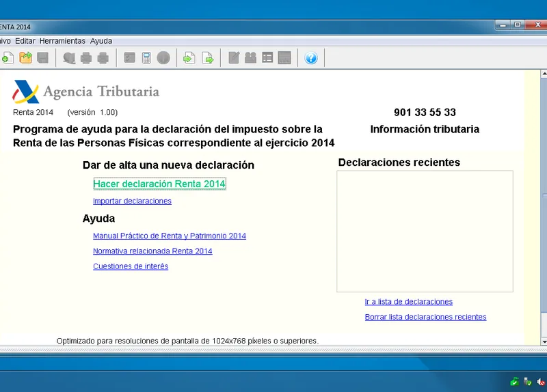Open the Editar menu
547x392 pixels.
pyautogui.click(x=25, y=41)
